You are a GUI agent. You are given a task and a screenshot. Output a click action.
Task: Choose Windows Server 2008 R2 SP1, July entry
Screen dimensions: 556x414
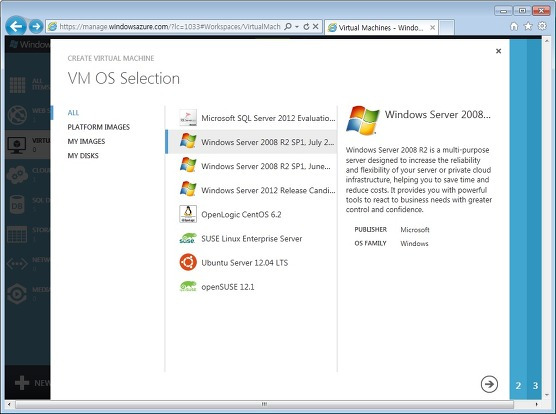click(x=251, y=142)
